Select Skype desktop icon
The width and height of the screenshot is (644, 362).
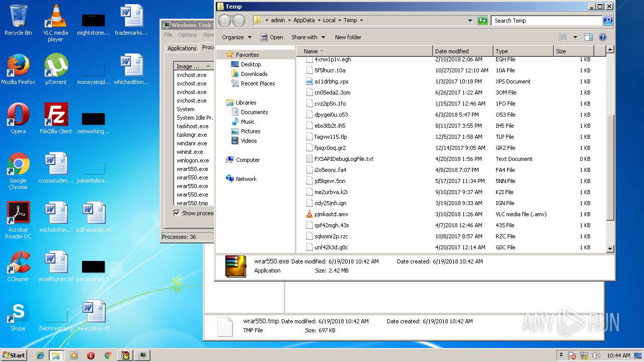tap(18, 316)
